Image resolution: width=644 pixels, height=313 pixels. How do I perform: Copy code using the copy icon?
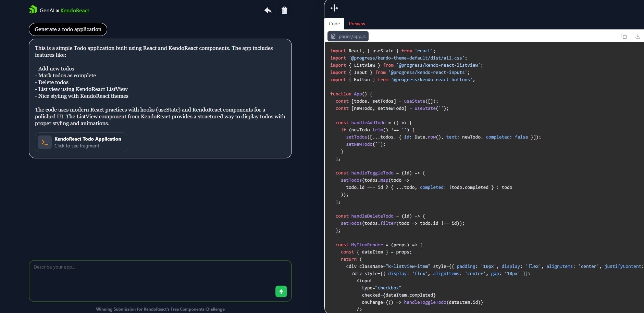(624, 36)
